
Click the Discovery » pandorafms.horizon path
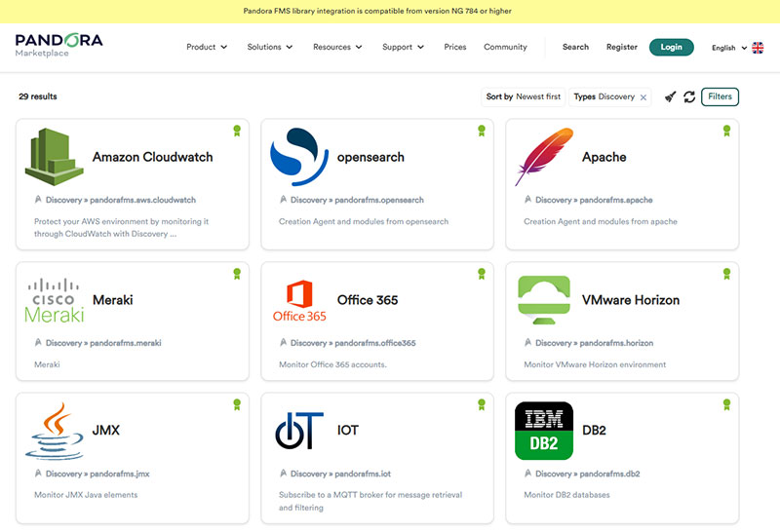tap(595, 343)
